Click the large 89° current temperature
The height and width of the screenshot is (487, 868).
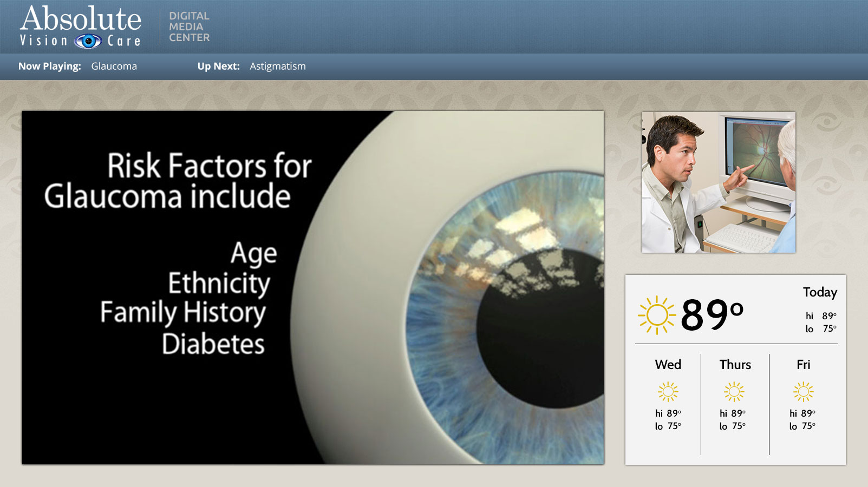(x=712, y=314)
